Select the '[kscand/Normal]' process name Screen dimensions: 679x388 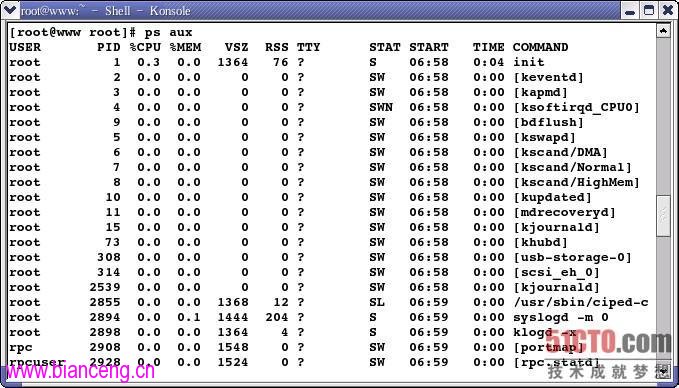tap(572, 167)
